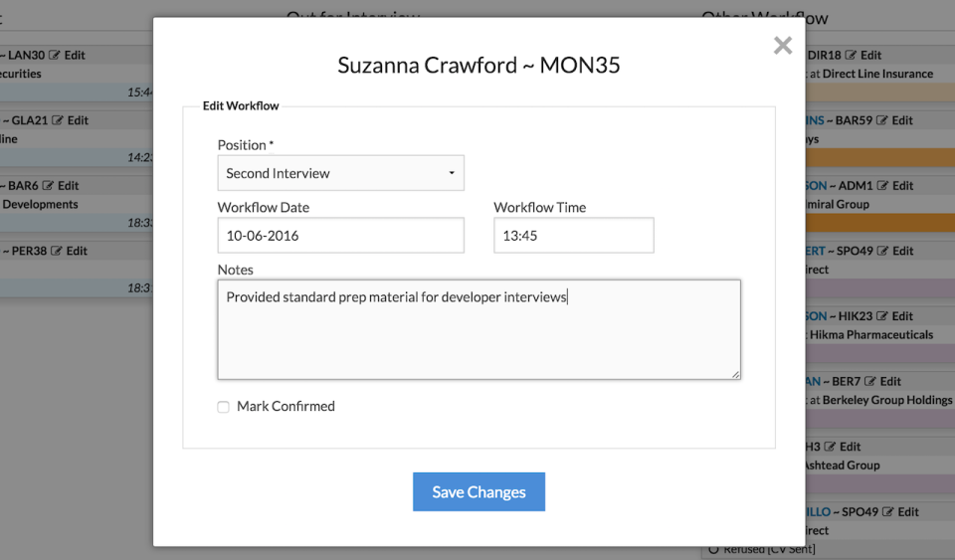
Task: Click the edit icon next to LAN30
Action: point(55,56)
